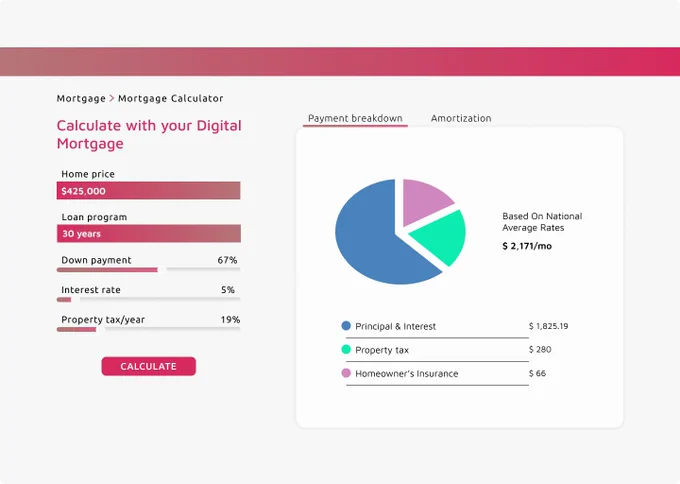Click the "Down payment" label
Viewport: 680px width, 484px height.
(96, 260)
